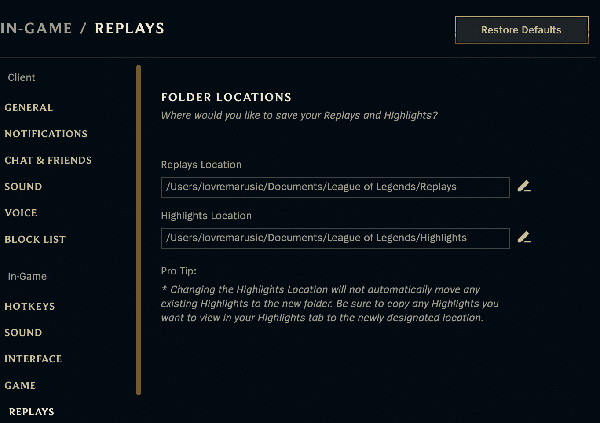Screen dimensions: 600x423
Task: Open the Block List section
Action: tap(35, 240)
